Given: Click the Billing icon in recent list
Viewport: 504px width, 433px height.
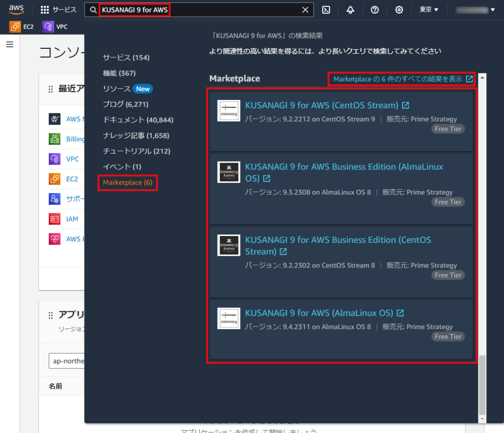Looking at the screenshot, I should [x=54, y=139].
